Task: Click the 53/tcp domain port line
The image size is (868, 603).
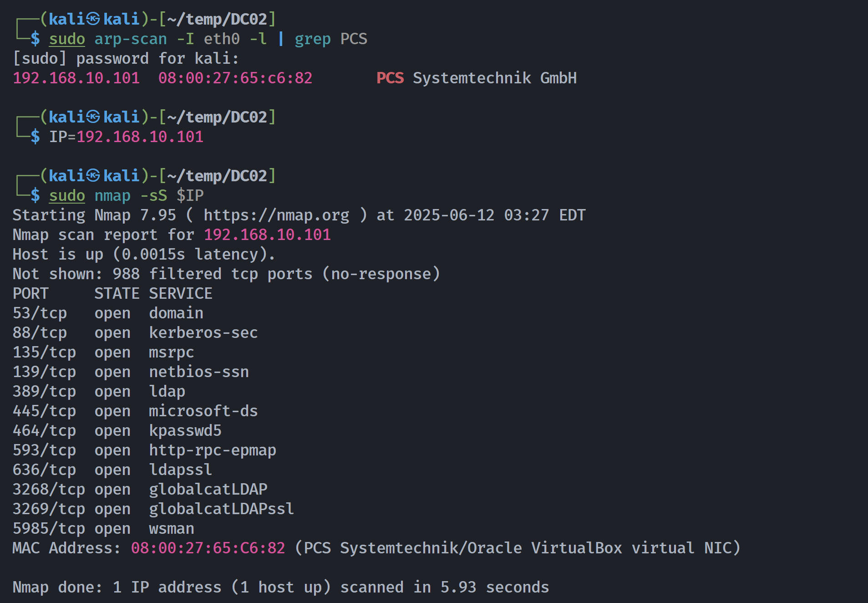Action: coord(108,313)
